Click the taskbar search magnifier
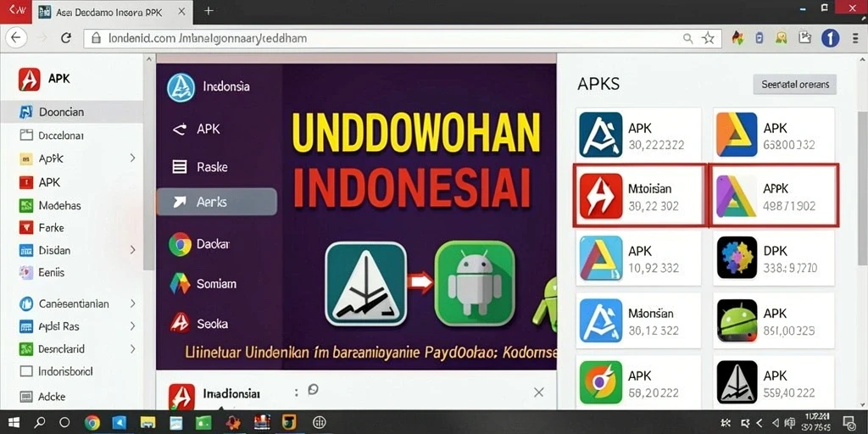The width and height of the screenshot is (868, 434). pos(40,423)
